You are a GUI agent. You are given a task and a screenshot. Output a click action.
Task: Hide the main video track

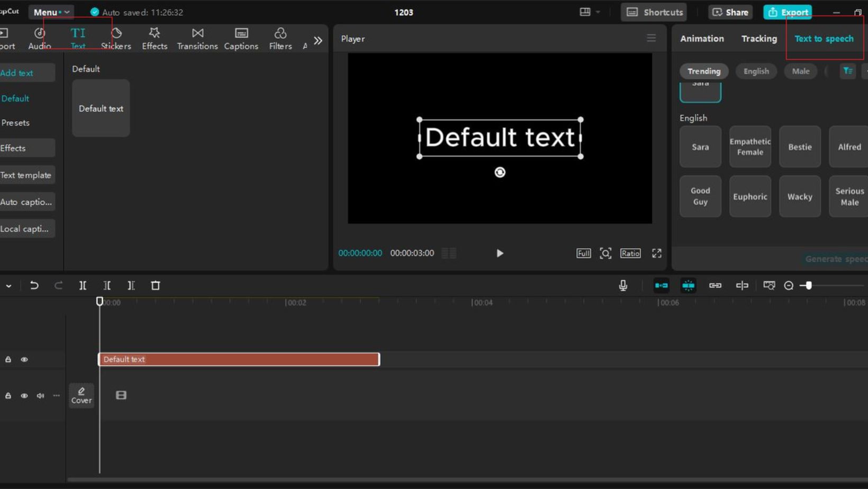(24, 396)
